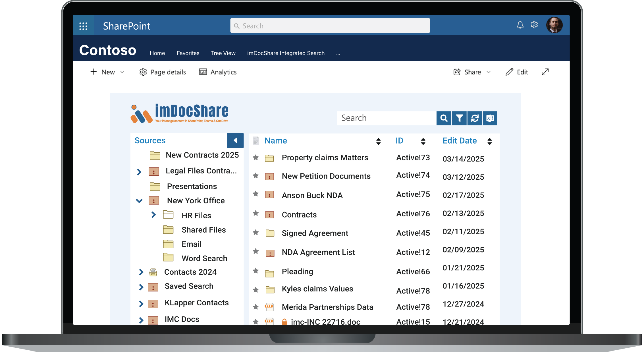Open imDocShare Integrated Search tab
Viewport: 644px width, 352px height.
pyautogui.click(x=286, y=53)
